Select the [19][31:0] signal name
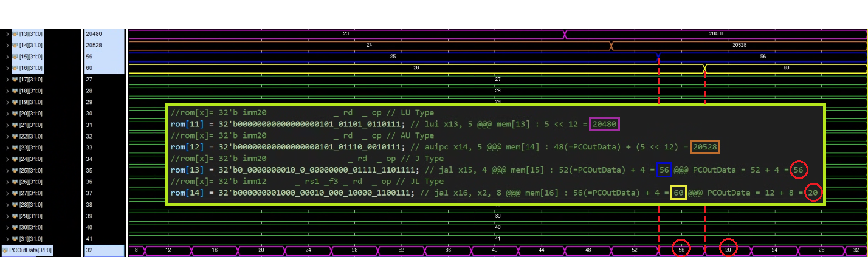868x257 pixels. click(30, 102)
